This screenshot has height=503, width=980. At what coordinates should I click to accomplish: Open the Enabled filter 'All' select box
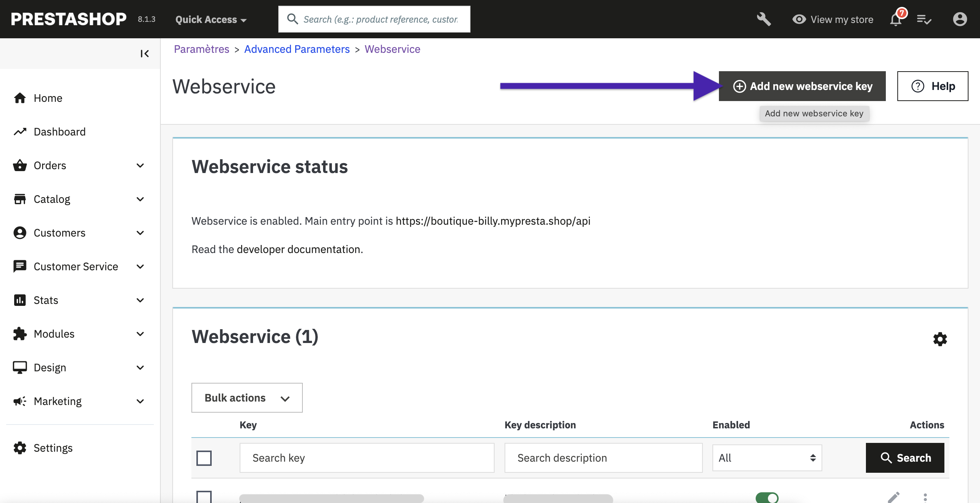(x=767, y=458)
